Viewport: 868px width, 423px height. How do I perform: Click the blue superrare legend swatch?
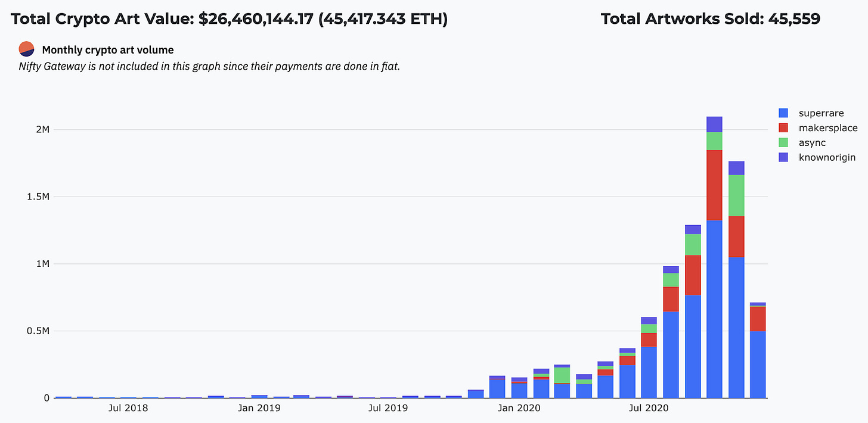784,113
